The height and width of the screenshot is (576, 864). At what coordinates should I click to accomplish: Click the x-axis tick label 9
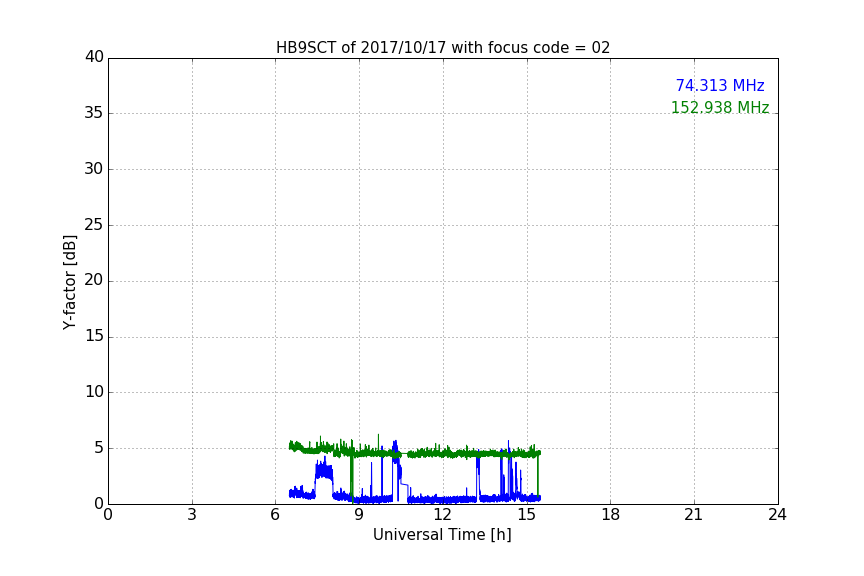(359, 515)
